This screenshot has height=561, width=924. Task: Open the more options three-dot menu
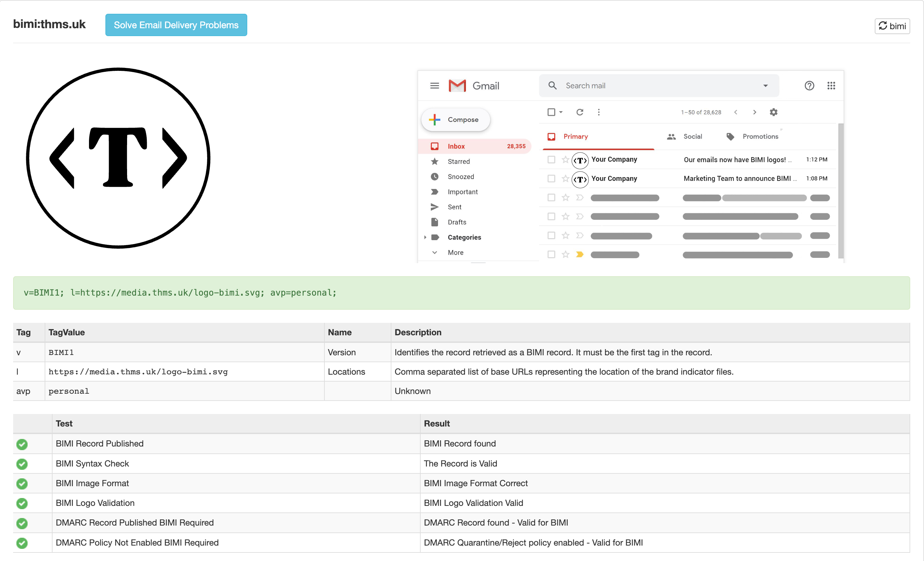point(599,112)
